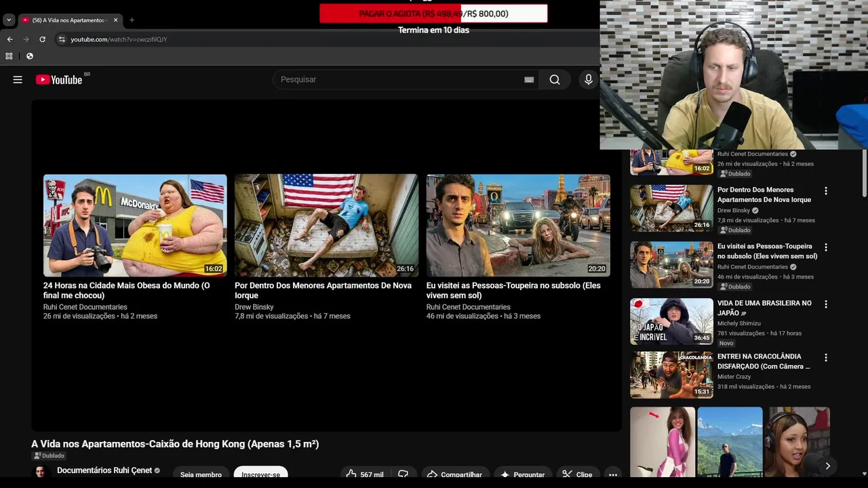
Task: Click the Novo badge on Japão video
Action: [x=726, y=343]
